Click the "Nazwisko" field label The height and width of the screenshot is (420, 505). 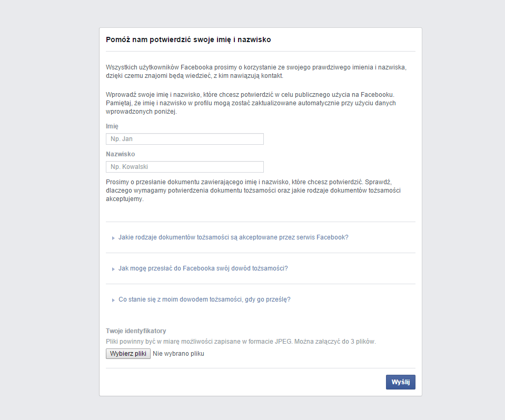[121, 154]
